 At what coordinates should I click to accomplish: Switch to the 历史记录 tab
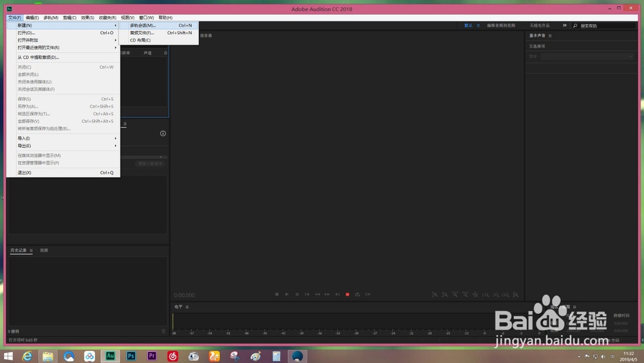(x=19, y=250)
